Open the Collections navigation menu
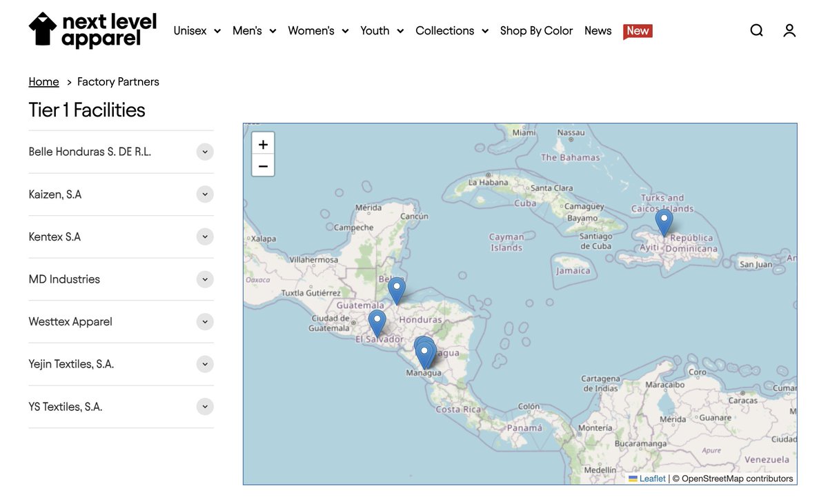 point(452,30)
